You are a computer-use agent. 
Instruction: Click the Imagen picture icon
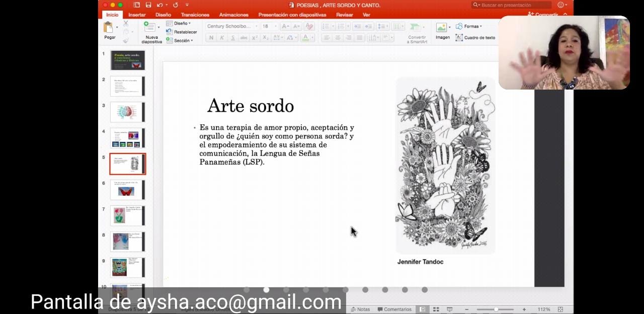[442, 28]
